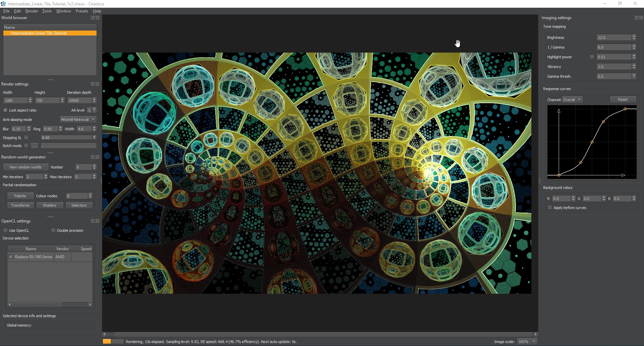Image resolution: width=644 pixels, height=346 pixels.
Task: Click the Brightness value field
Action: 614,38
